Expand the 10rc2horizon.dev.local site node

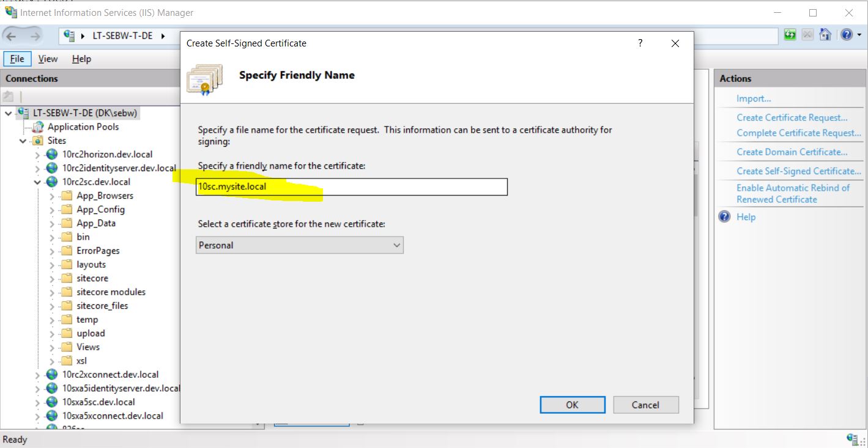(x=38, y=155)
